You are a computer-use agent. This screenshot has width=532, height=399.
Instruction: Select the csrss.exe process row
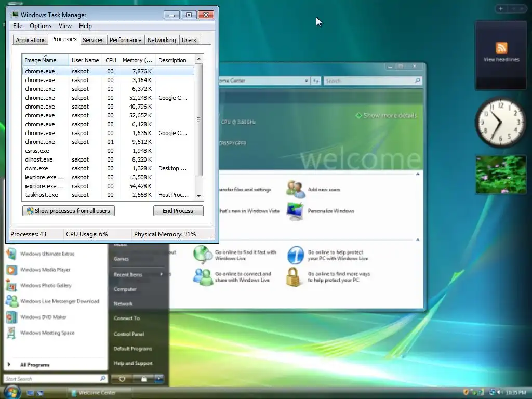108,151
